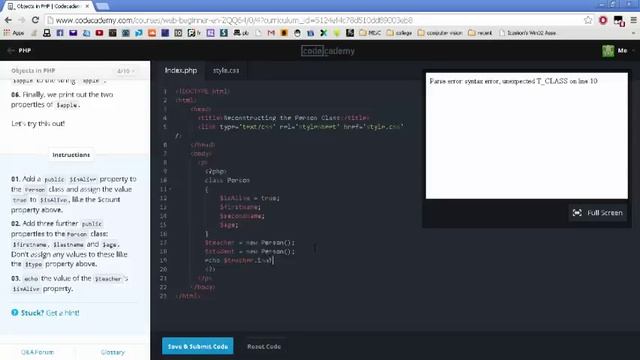Open the red Opera-style extension icon
Screen dimensions: 640x360
603,20
